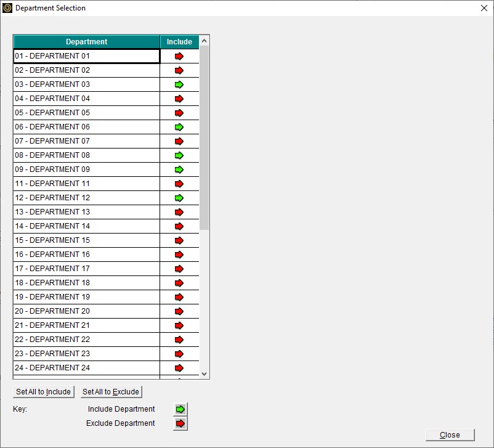The height and width of the screenshot is (448, 494).
Task: Toggle the red arrow for Department 19
Action: (179, 297)
